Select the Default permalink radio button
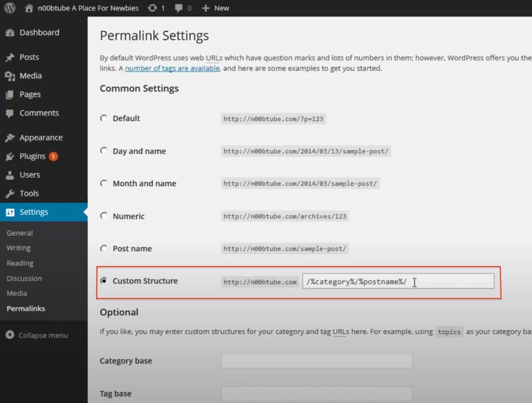 [x=104, y=118]
